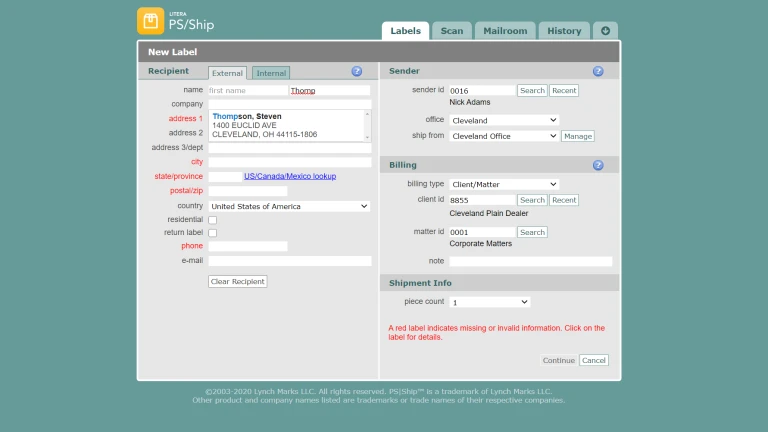Image resolution: width=768 pixels, height=432 pixels.
Task: Click Search next to sender id
Action: click(x=532, y=91)
